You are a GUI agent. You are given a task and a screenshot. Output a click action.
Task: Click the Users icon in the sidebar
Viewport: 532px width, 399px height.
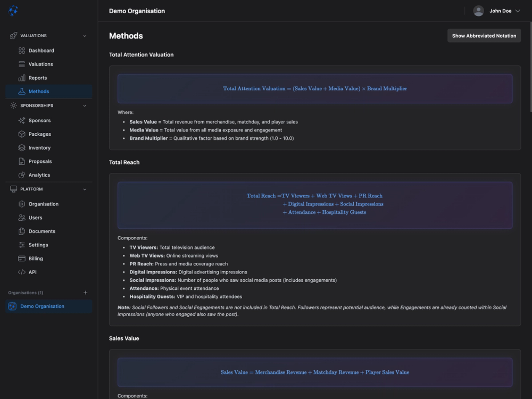[x=23, y=218]
